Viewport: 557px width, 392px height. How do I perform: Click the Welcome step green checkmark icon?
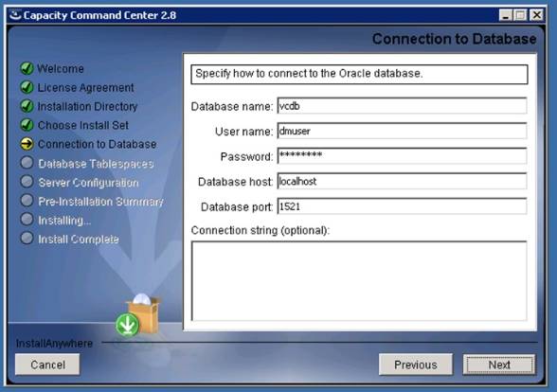[x=27, y=68]
